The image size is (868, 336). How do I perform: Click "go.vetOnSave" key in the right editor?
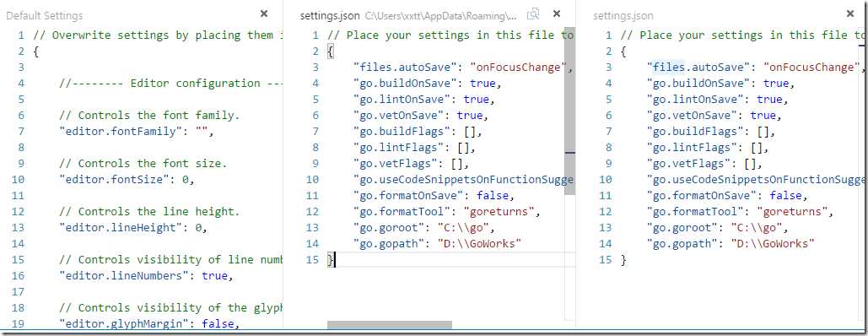[x=692, y=116]
